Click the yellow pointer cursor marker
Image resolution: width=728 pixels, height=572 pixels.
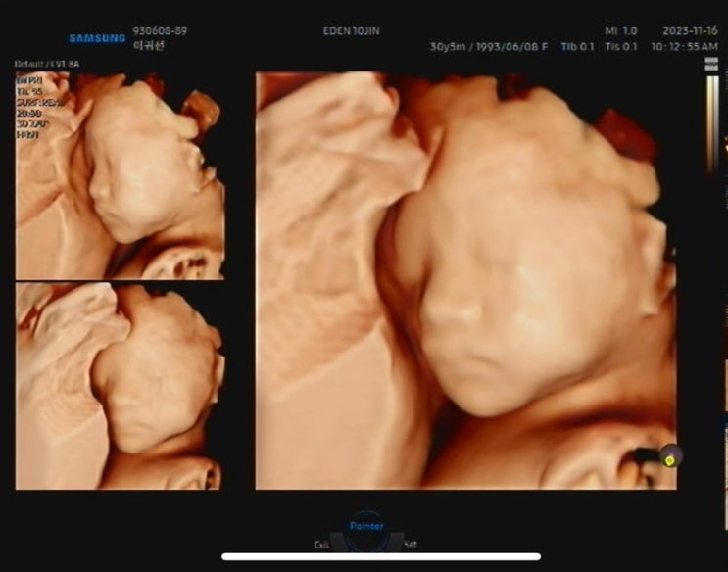(x=670, y=460)
